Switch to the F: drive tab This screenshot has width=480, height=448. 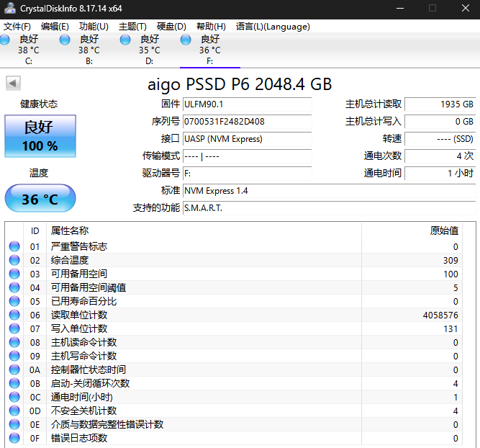pos(210,50)
